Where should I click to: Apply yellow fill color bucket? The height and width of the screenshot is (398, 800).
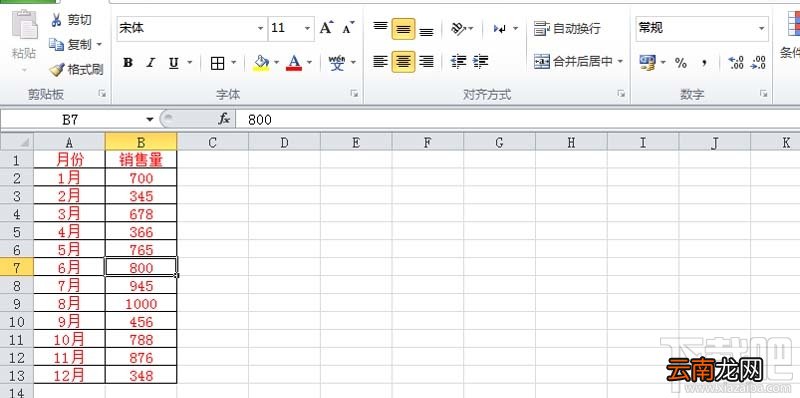tap(261, 63)
